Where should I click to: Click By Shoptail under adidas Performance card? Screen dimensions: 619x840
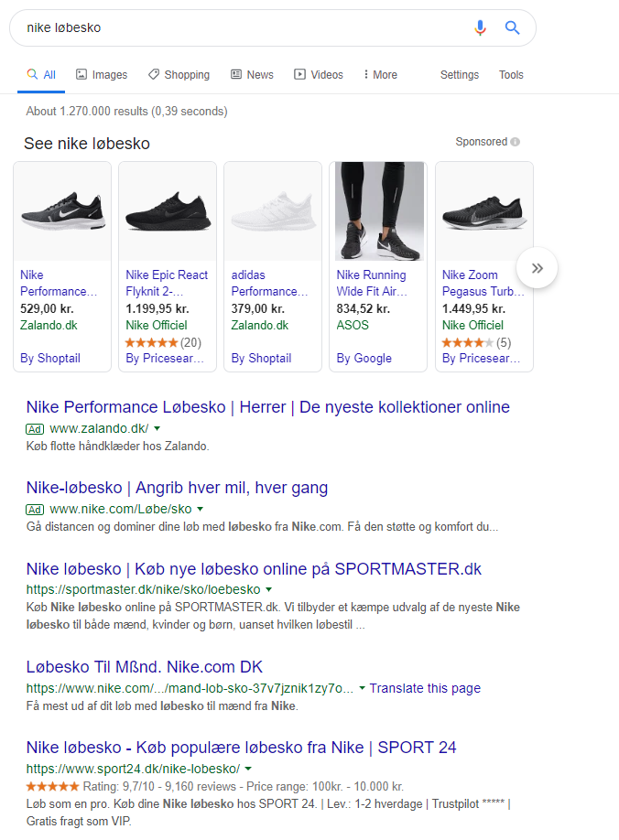[262, 359]
